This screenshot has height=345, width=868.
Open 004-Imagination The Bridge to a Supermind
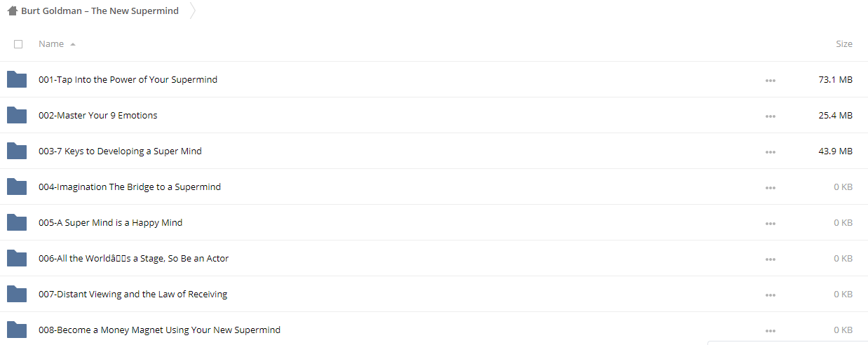click(130, 187)
